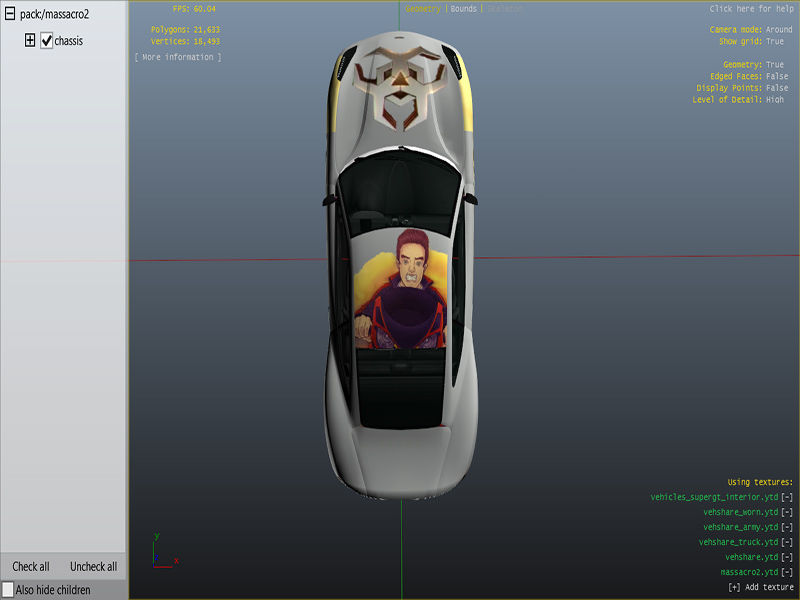
Task: Remove vehshare_worn.ytd with its [-] button
Action: [787, 512]
